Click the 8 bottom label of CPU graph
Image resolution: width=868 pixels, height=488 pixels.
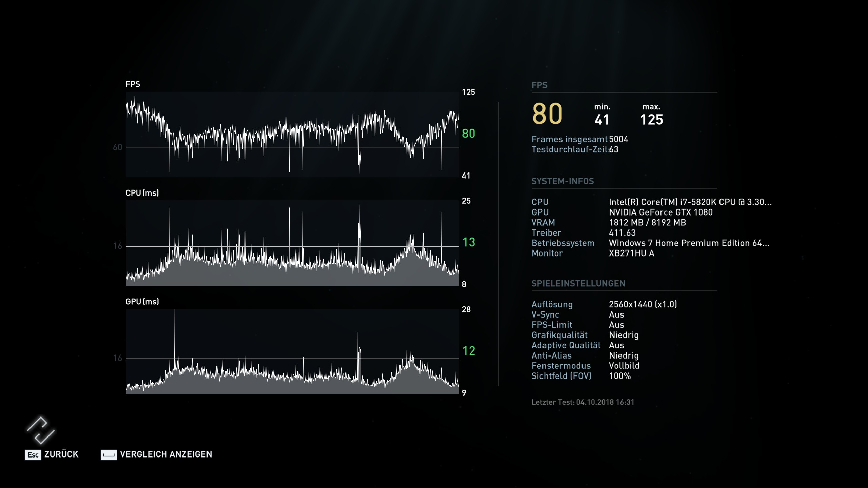click(464, 284)
